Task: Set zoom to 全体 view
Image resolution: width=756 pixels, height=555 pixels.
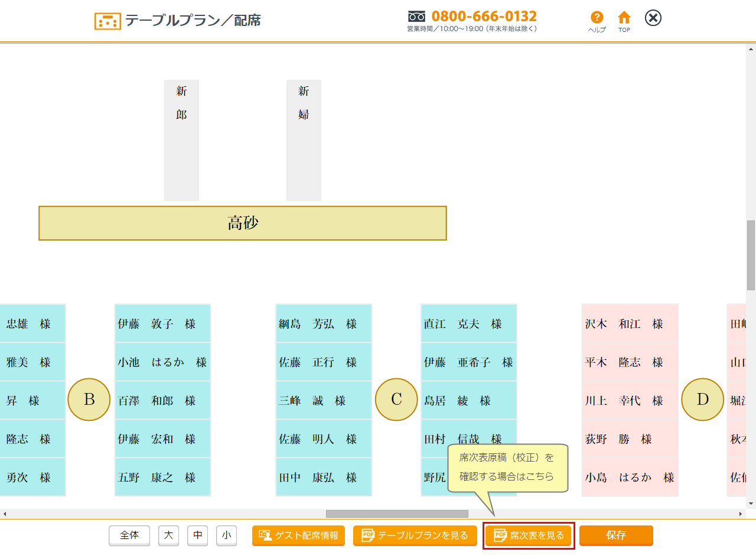Action: click(129, 535)
